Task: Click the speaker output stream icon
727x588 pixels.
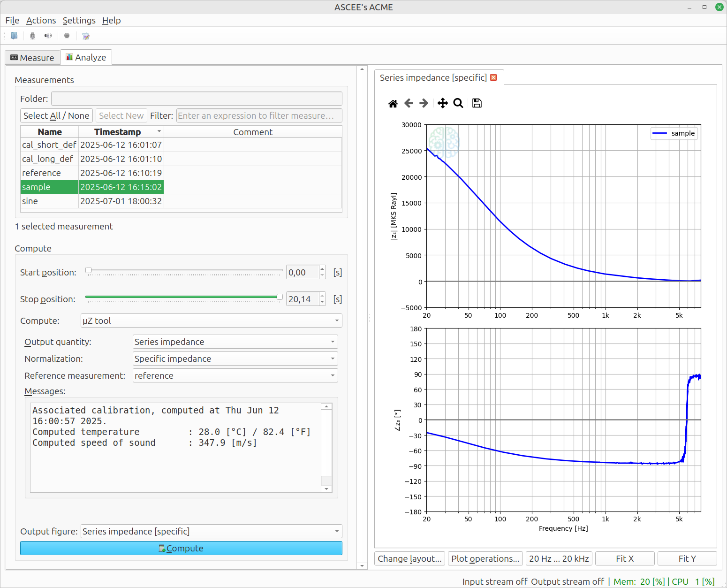Action: [48, 36]
